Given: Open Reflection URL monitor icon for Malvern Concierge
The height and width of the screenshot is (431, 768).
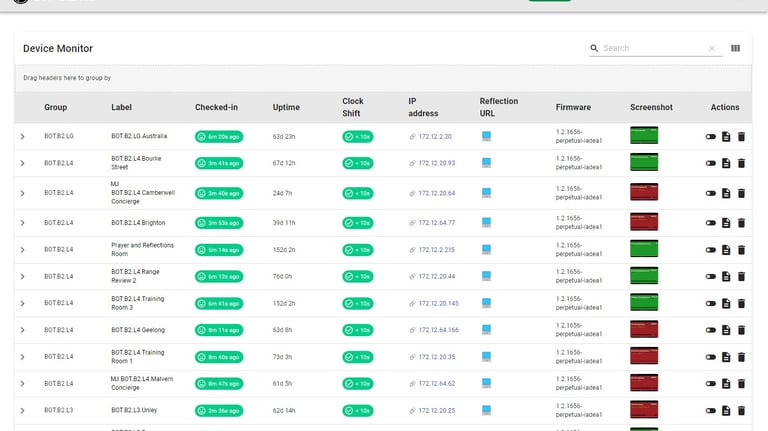Looking at the screenshot, I should tap(486, 383).
